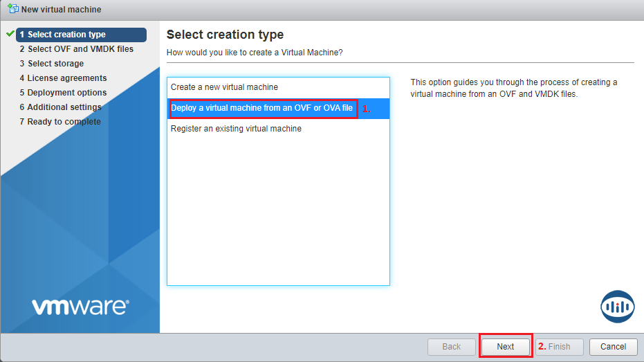Click the green checkmark beside step 1
Image resolution: width=644 pixels, height=362 pixels.
point(10,34)
